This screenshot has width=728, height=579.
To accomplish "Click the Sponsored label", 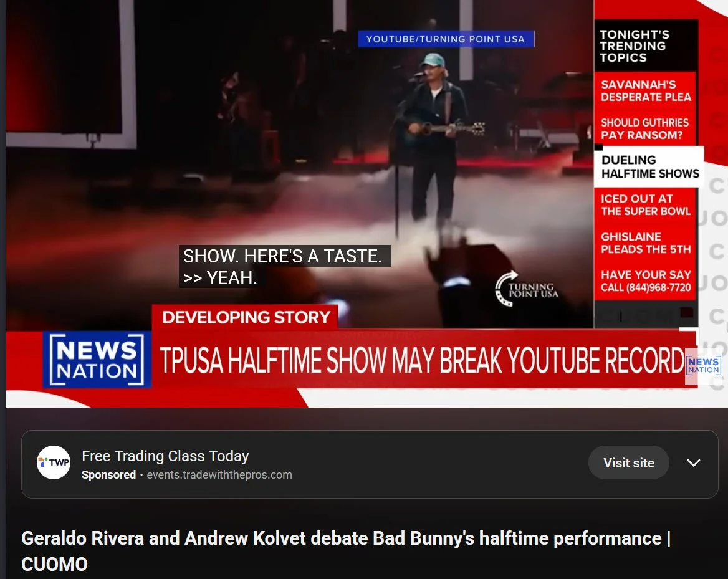I will [x=108, y=475].
